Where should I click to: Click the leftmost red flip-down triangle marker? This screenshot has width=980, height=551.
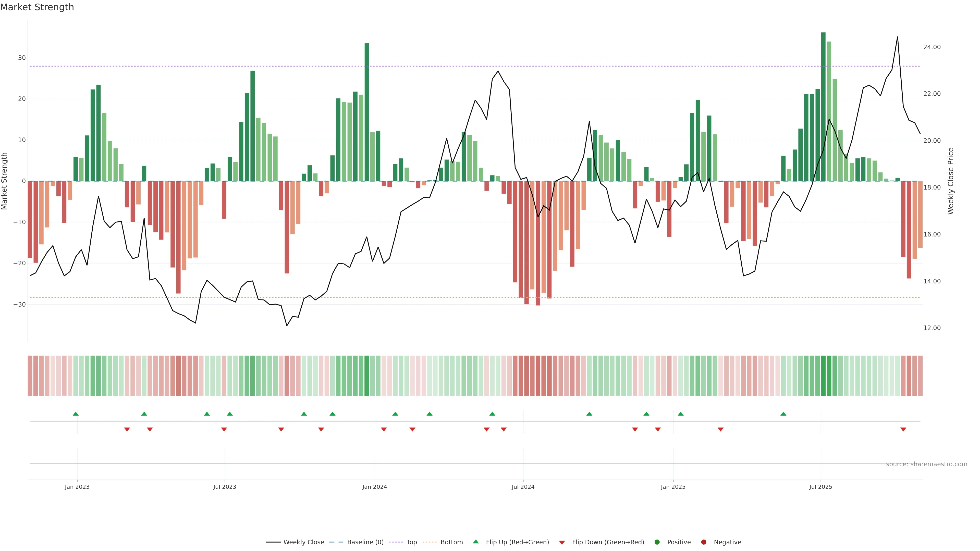[x=127, y=429]
